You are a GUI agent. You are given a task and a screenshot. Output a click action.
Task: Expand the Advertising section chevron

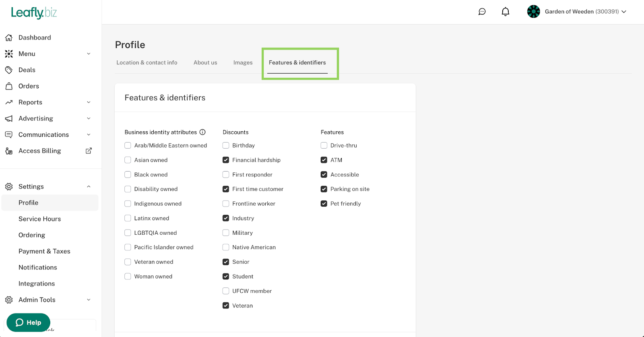89,118
